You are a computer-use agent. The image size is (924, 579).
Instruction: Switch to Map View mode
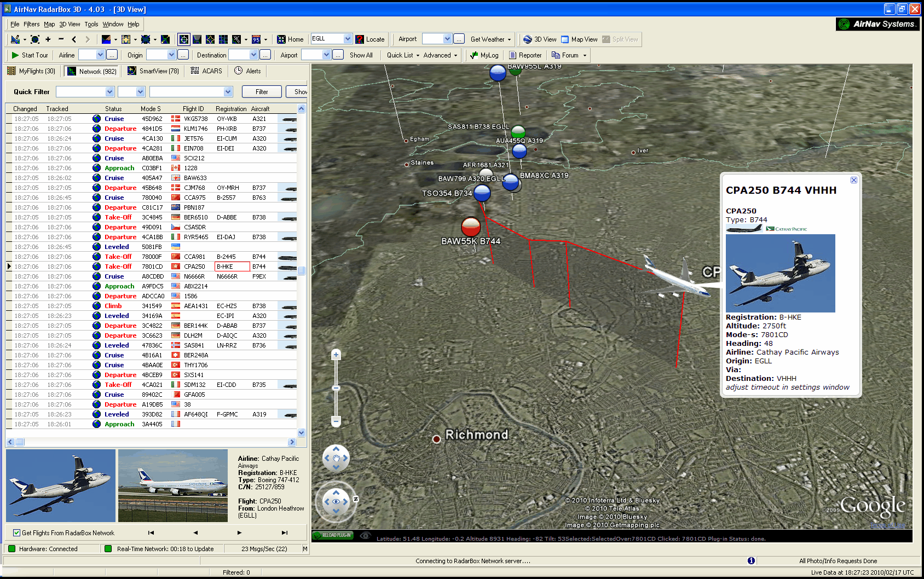[x=579, y=39]
